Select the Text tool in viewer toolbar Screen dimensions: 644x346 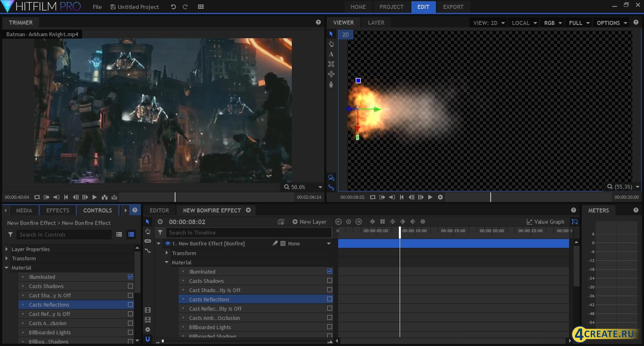331,54
